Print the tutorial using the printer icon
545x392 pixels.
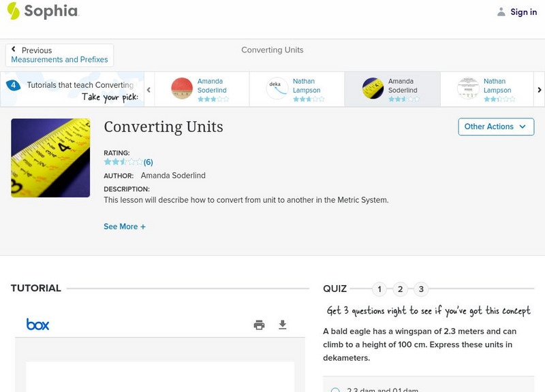pos(259,325)
